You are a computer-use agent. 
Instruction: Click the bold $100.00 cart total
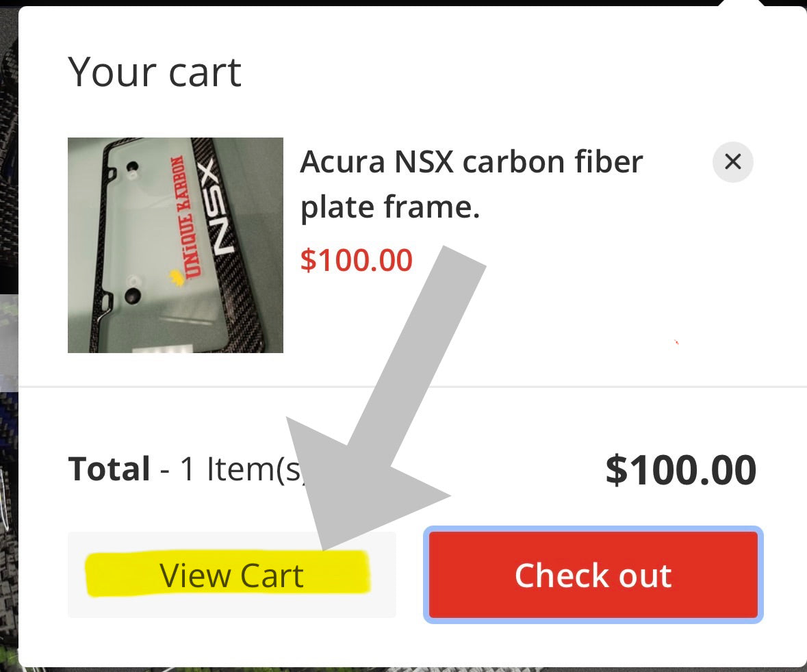680,470
